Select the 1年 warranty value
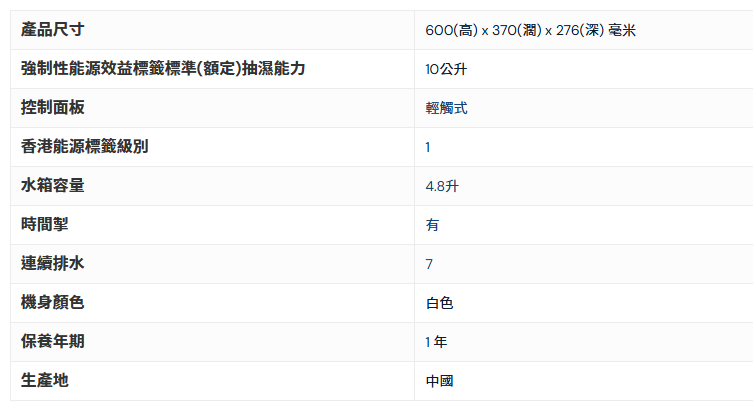Viewport: 753px width, 412px height. [436, 342]
